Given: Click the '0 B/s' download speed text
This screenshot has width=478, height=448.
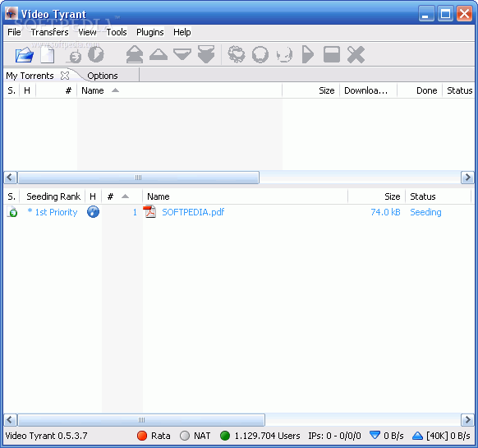Looking at the screenshot, I should point(393,436).
